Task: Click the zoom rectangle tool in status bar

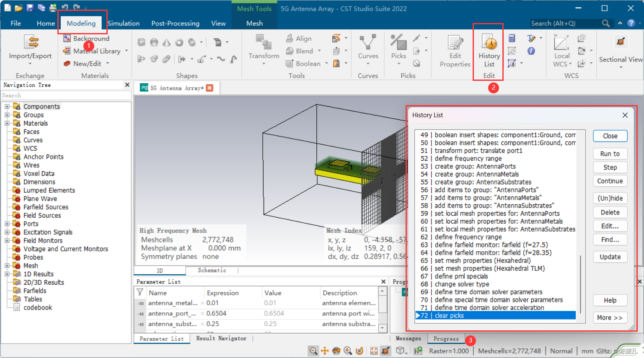Action: pos(313,351)
